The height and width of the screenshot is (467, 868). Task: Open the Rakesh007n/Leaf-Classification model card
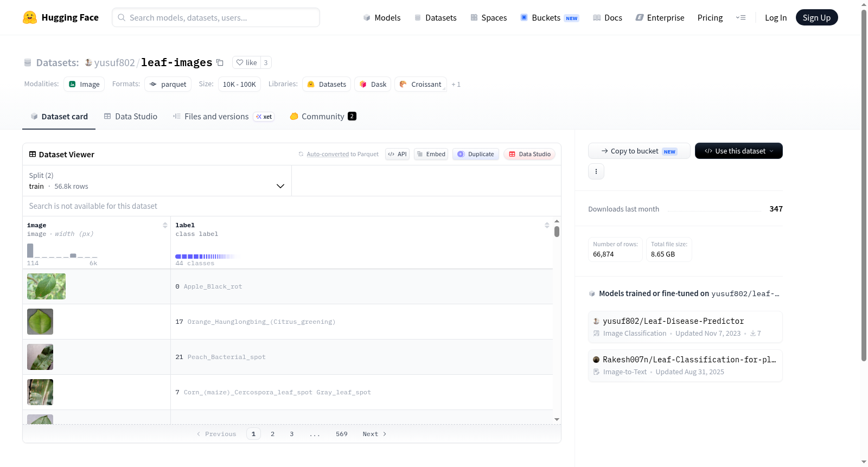[x=685, y=366]
